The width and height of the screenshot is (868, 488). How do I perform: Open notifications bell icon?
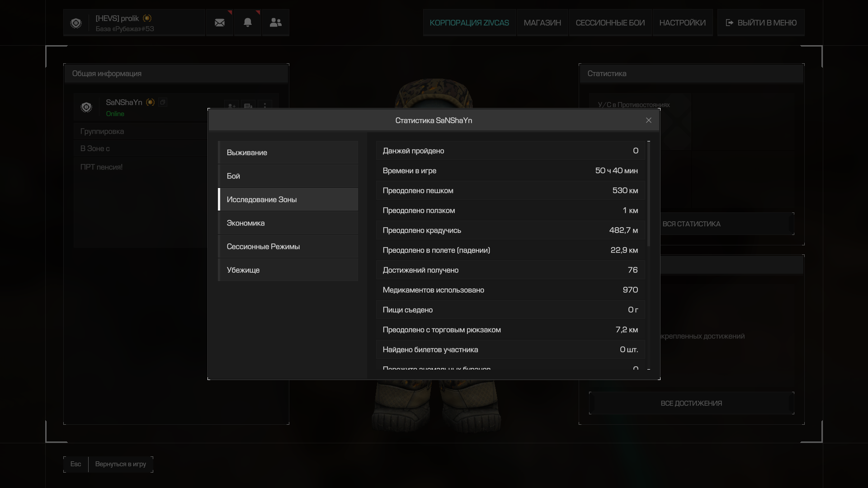coord(248,23)
